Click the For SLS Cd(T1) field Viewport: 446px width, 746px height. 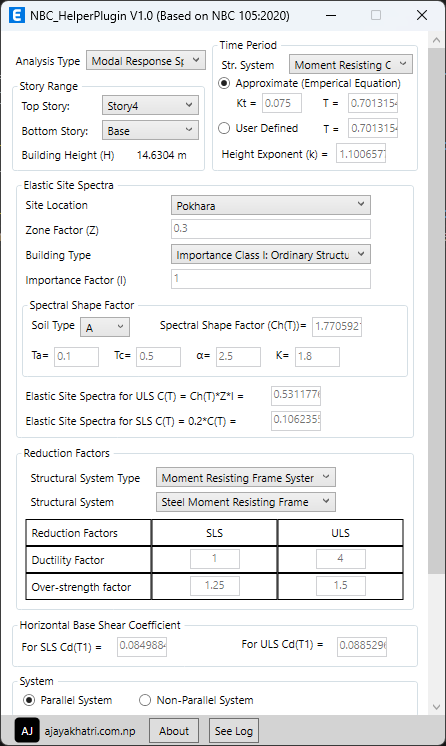(142, 647)
